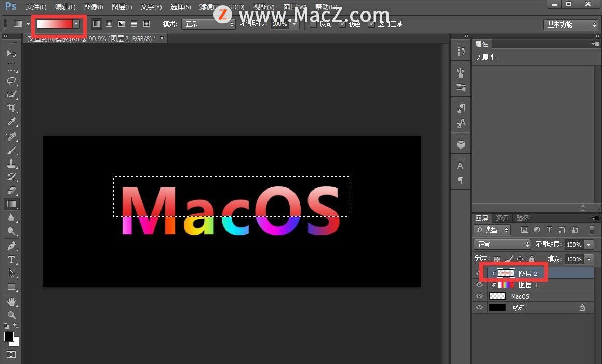This screenshot has width=602, height=364.
Task: Open the layer blend mode 正常 dropdown
Action: (503, 244)
